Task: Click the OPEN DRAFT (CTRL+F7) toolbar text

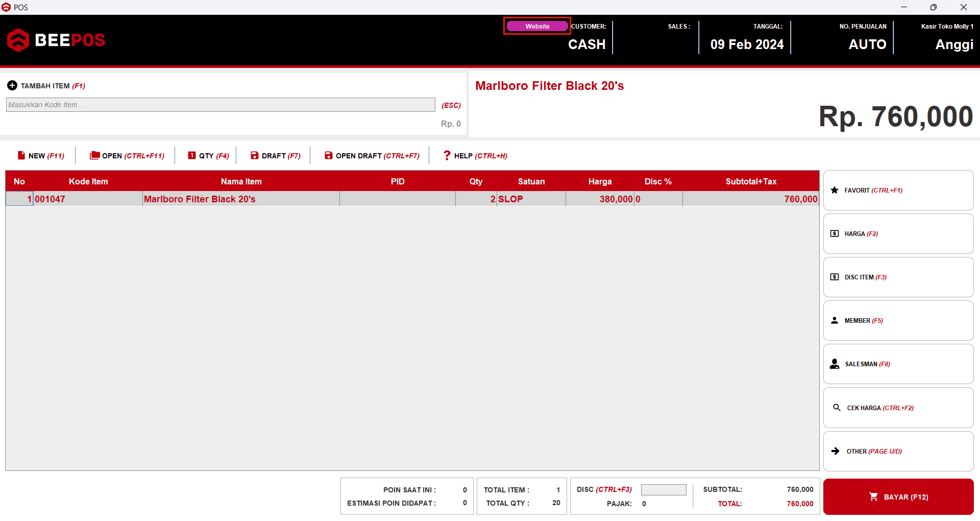Action: [378, 156]
